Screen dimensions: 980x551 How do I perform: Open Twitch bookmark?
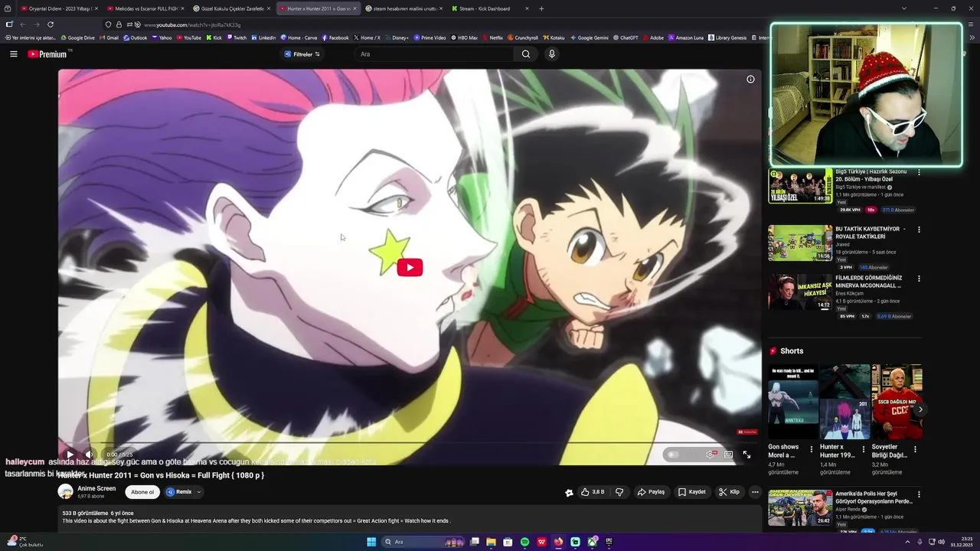click(237, 37)
